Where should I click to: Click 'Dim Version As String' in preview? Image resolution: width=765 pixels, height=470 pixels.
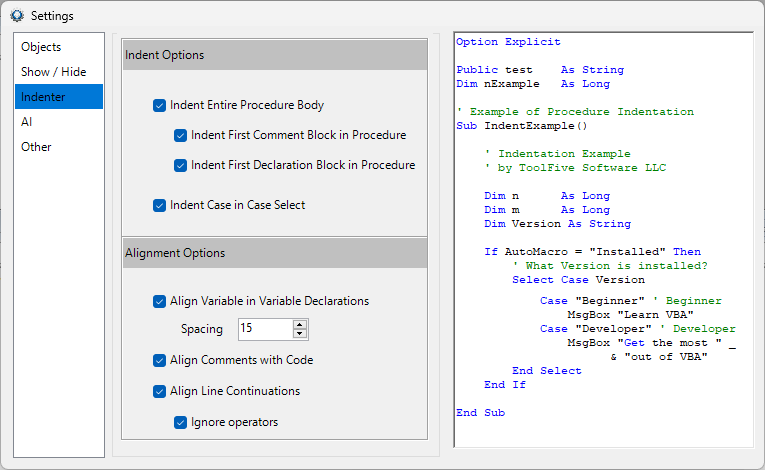pos(557,224)
